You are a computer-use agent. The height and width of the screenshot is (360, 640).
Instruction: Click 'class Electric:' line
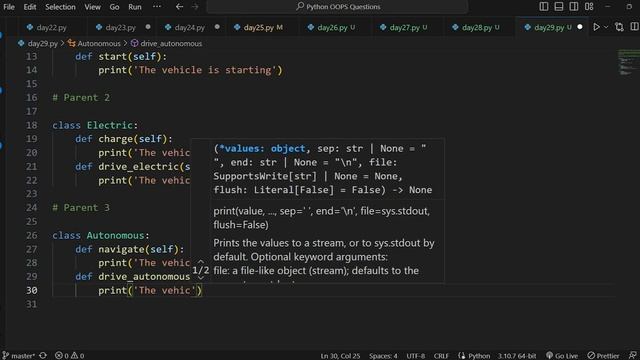[95, 125]
